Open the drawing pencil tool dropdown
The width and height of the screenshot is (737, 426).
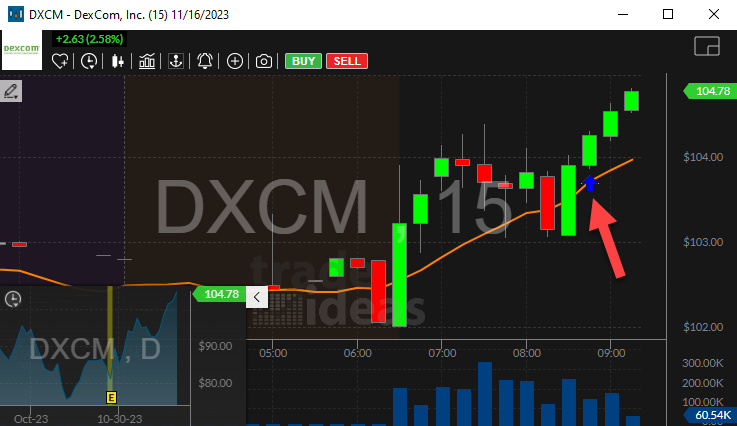[12, 92]
